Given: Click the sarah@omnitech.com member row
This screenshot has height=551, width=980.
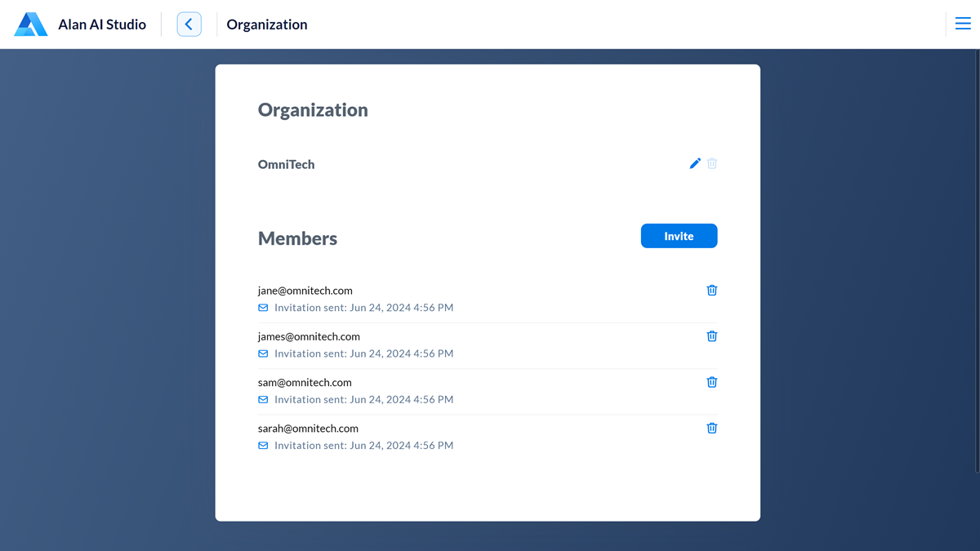Looking at the screenshot, I should click(x=308, y=429).
